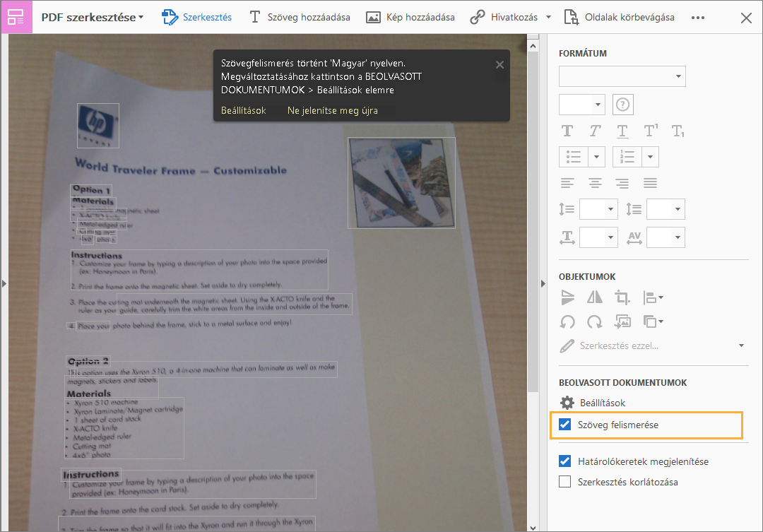763x532 pixels.
Task: Expand the left navigation pane arrow
Action: (x=4, y=283)
